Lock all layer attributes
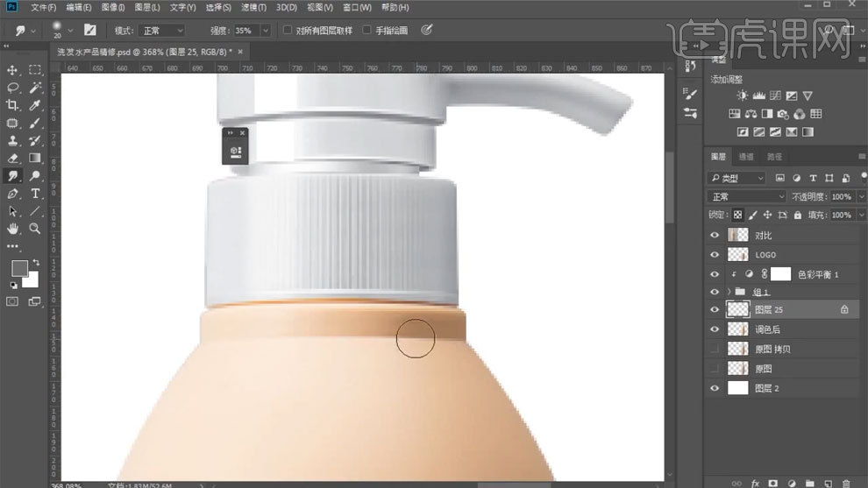The image size is (868, 488). pyautogui.click(x=797, y=215)
